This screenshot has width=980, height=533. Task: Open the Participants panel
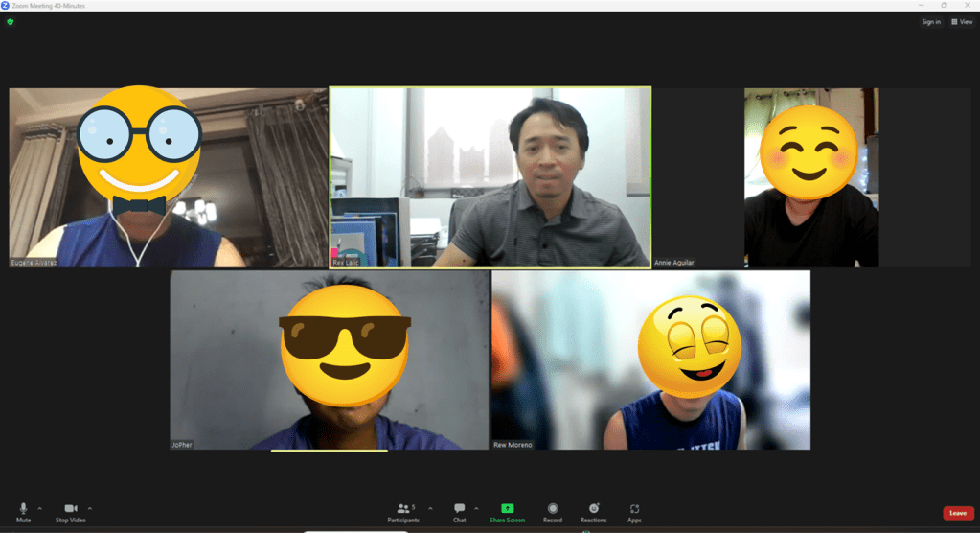[405, 509]
